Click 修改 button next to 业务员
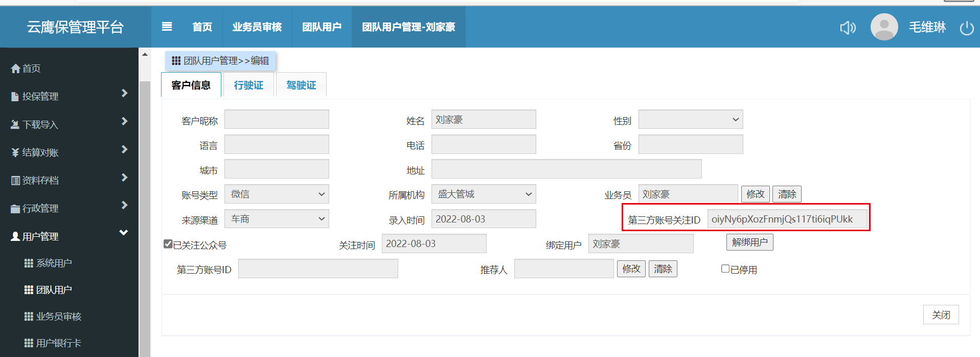The height and width of the screenshot is (357, 980). (755, 194)
